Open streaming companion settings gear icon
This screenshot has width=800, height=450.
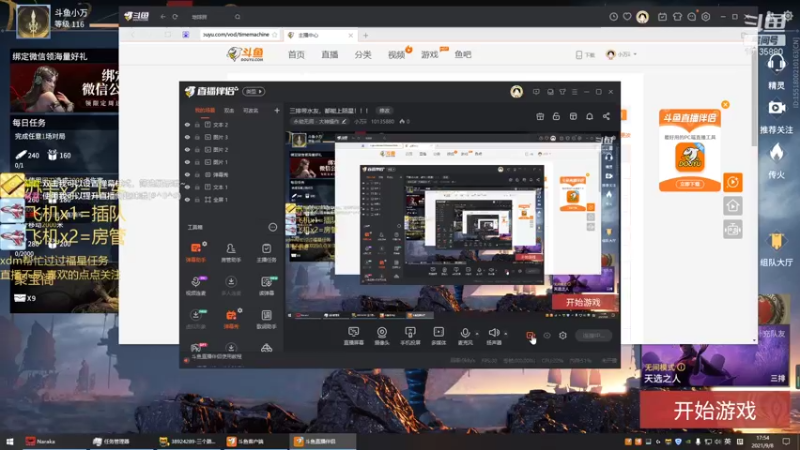[x=562, y=336]
